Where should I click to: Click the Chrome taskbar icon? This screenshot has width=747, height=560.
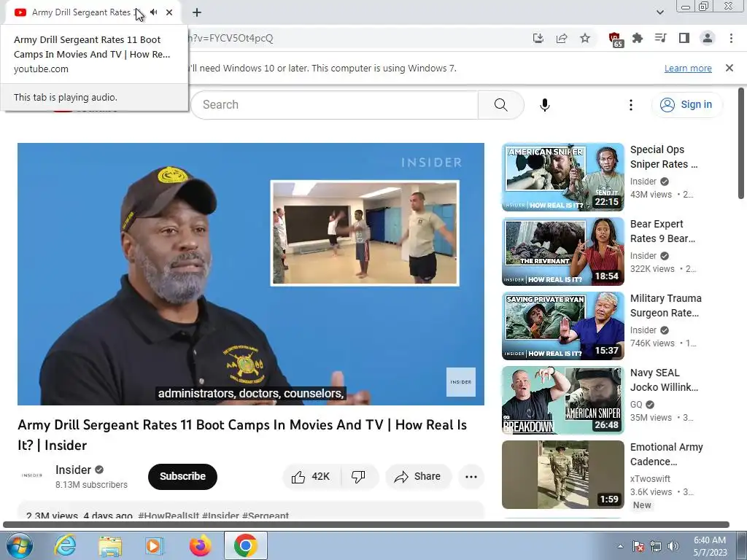245,545
